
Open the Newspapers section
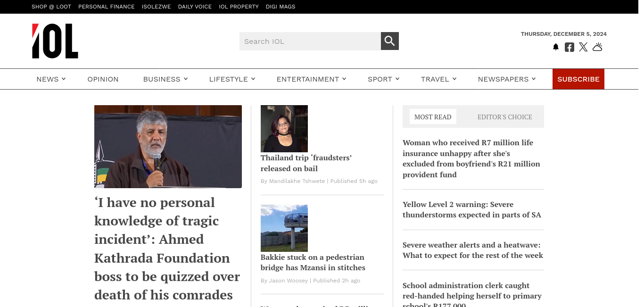503,79
